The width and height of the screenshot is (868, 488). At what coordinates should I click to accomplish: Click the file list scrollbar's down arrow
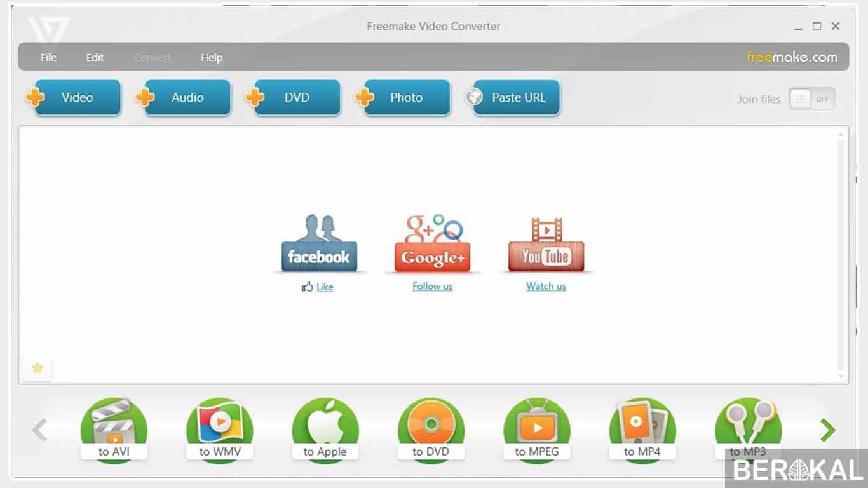pos(841,377)
